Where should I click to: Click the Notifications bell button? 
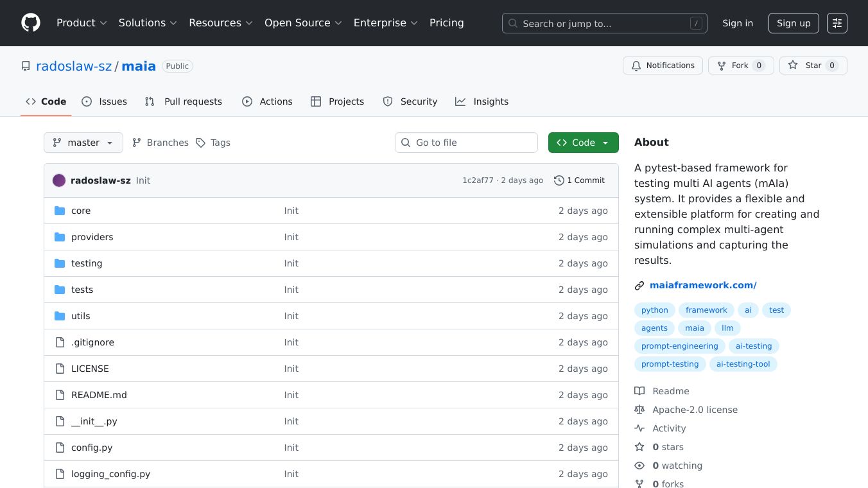662,65
